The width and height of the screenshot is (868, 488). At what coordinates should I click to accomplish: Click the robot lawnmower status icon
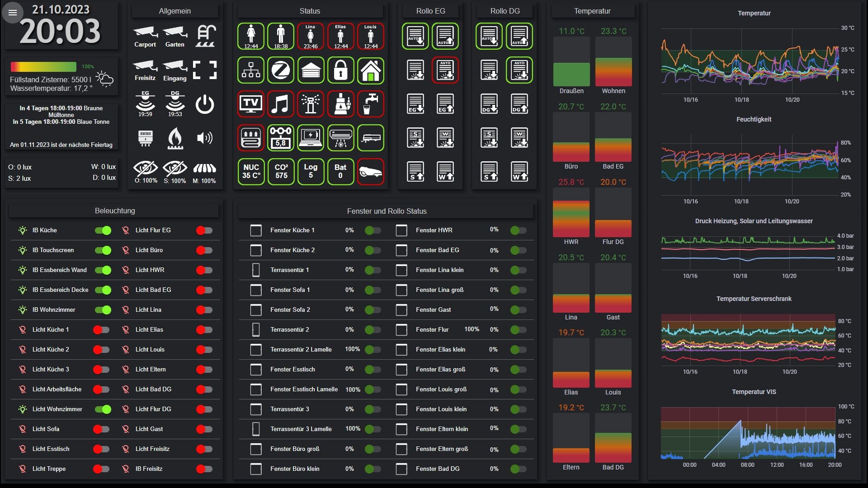[x=371, y=172]
